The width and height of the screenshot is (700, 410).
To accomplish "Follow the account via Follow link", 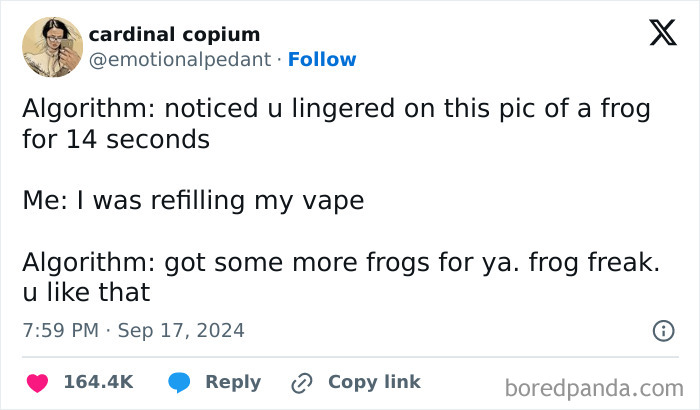I will point(322,60).
